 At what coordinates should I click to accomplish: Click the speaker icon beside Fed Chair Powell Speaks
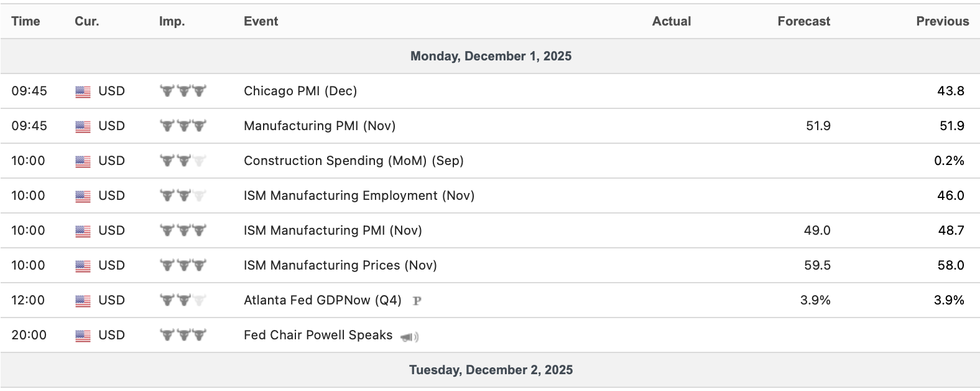(x=409, y=337)
